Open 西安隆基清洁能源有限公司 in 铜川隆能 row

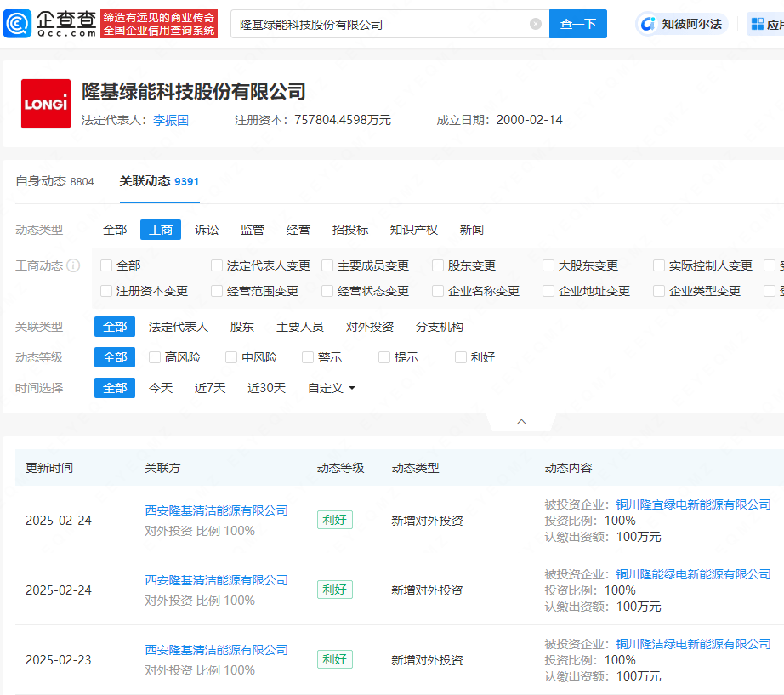pyautogui.click(x=217, y=580)
